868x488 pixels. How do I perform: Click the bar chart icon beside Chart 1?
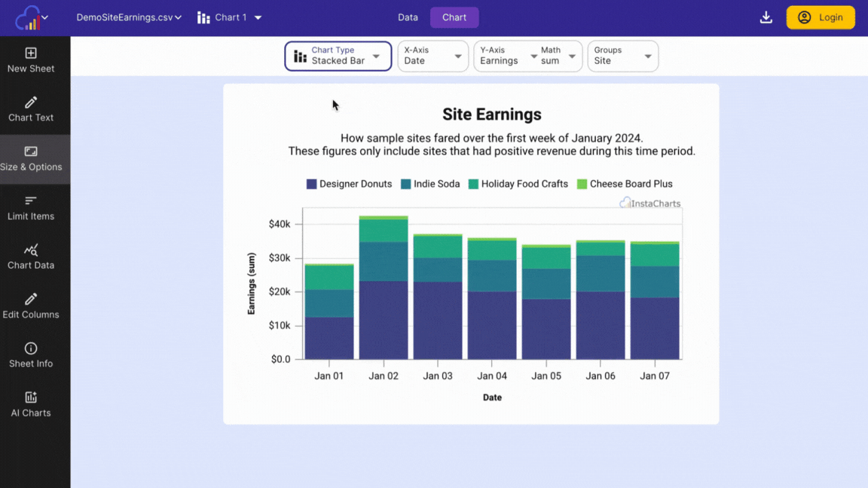pos(203,18)
